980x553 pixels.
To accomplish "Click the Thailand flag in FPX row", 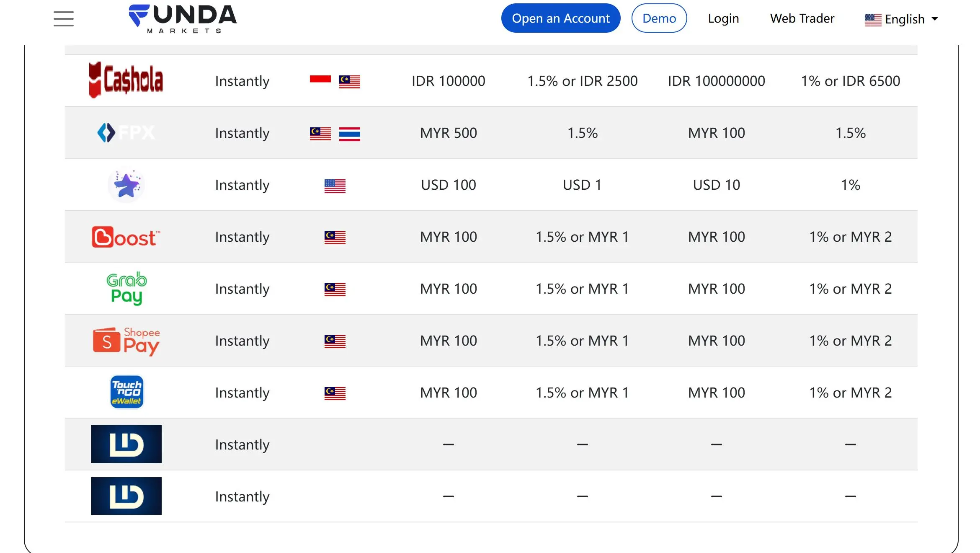I will pos(350,134).
